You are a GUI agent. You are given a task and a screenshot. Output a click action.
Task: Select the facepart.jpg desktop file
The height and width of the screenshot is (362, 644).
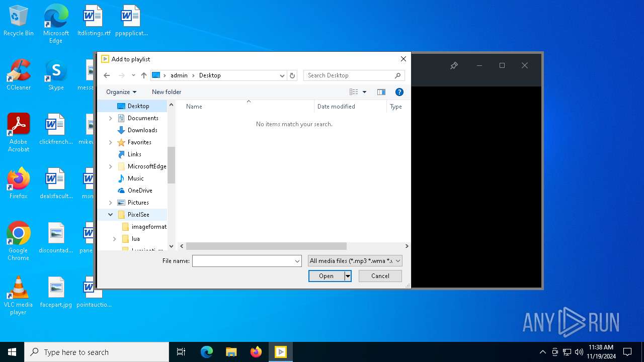[x=56, y=292]
